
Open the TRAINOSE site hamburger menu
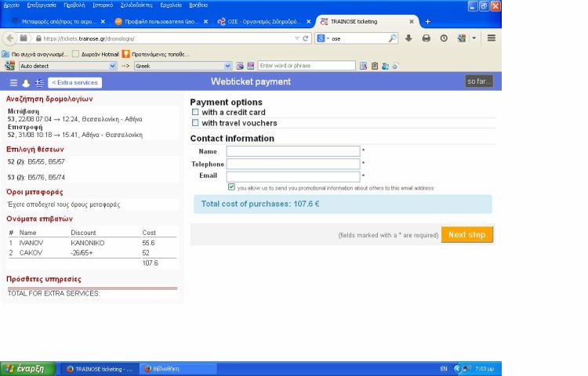13,83
